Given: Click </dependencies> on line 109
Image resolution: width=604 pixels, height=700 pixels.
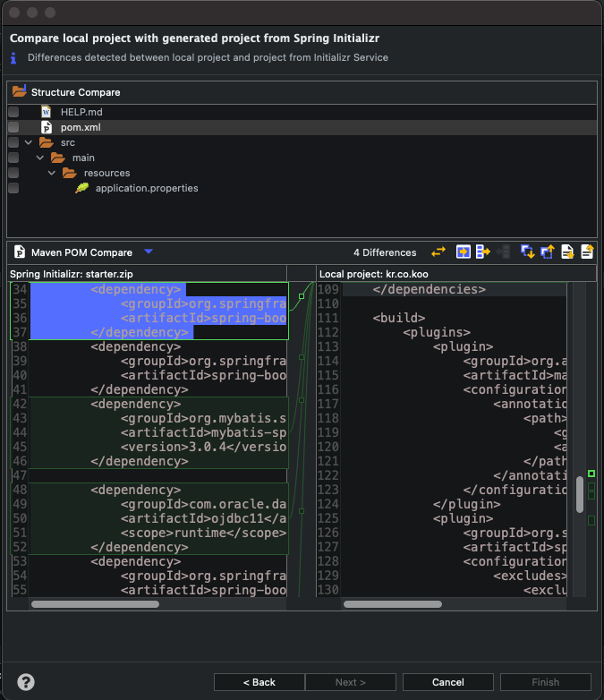Looking at the screenshot, I should pos(429,289).
